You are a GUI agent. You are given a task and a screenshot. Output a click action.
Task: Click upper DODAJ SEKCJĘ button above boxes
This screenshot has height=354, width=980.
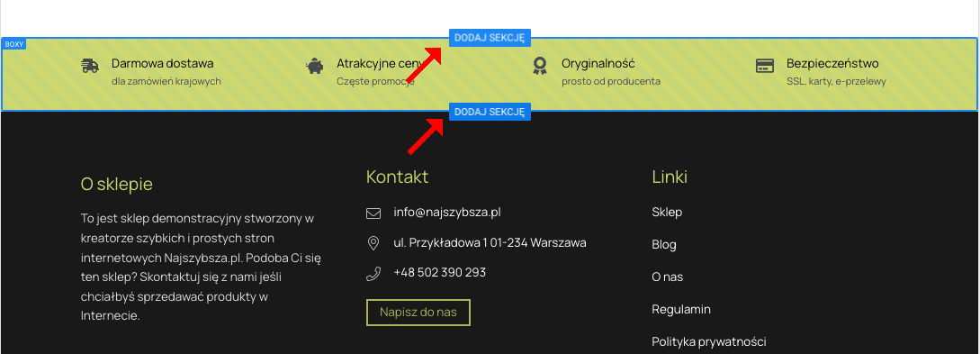click(490, 38)
